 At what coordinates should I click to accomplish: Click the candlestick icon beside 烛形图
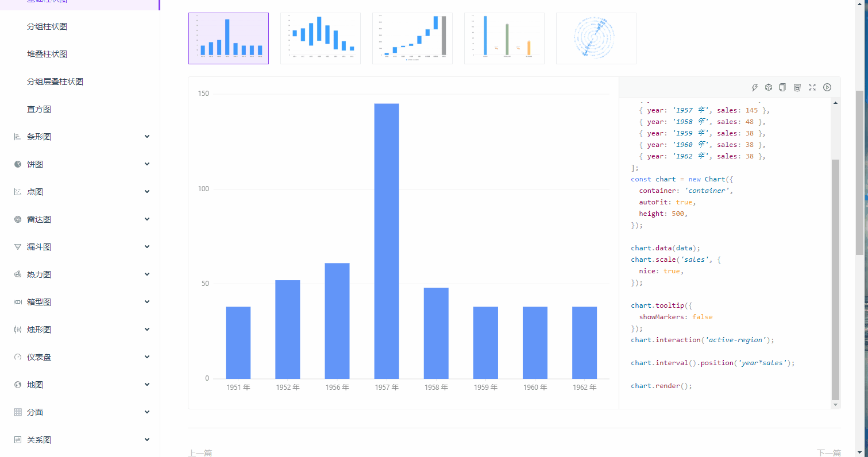coord(18,330)
